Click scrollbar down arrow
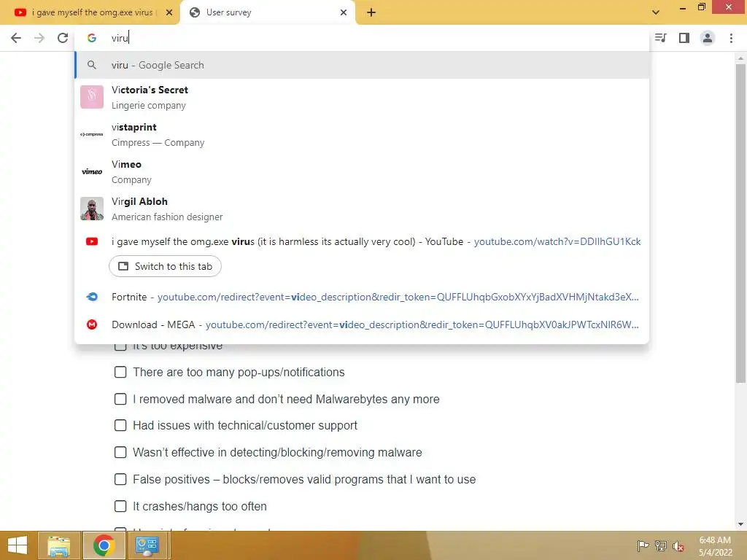Screen dimensions: 747x560 [x=740, y=524]
